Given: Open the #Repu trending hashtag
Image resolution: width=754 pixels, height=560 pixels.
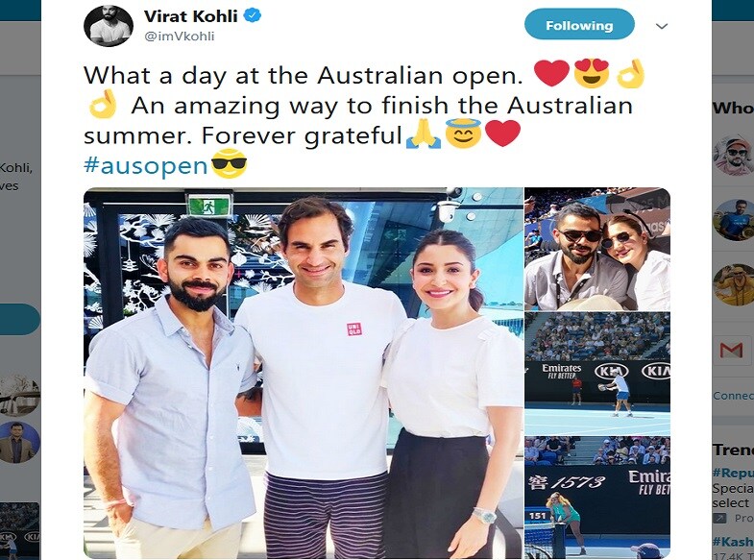Looking at the screenshot, I should pos(733,473).
